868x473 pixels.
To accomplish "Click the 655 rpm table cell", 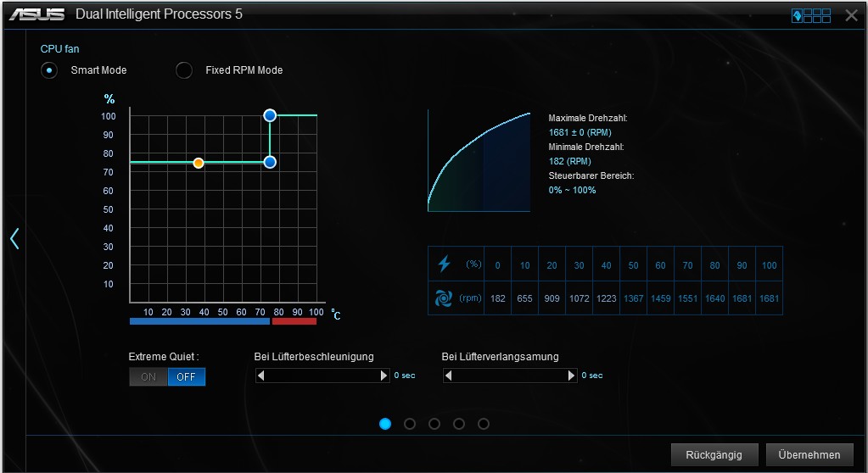I will pos(524,298).
